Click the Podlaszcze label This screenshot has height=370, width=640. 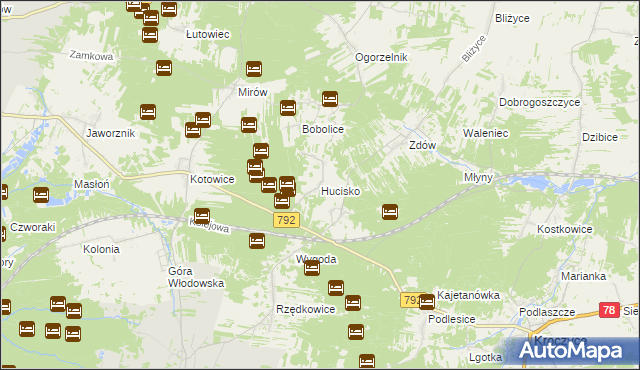click(x=547, y=312)
